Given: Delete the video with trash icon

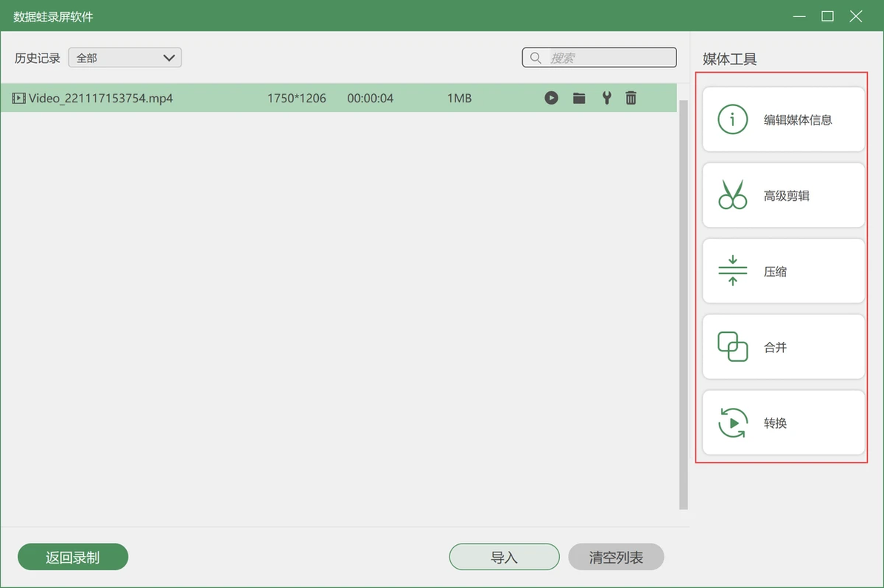Looking at the screenshot, I should coord(631,98).
